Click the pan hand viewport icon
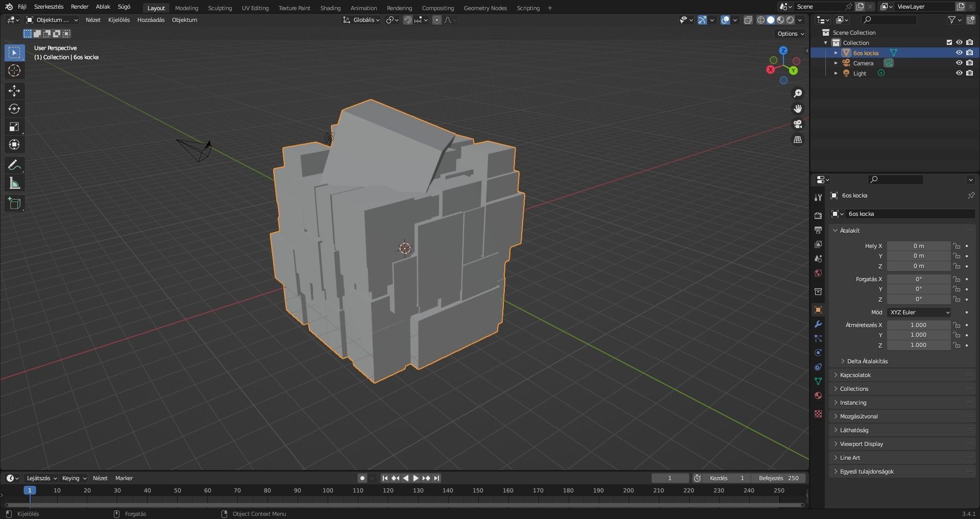 [798, 109]
